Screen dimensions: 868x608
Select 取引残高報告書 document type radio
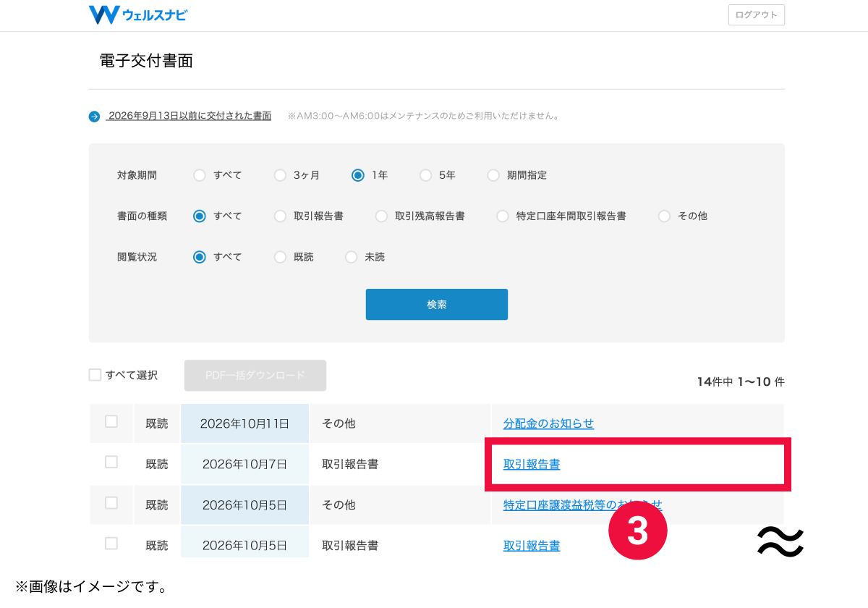(x=381, y=216)
